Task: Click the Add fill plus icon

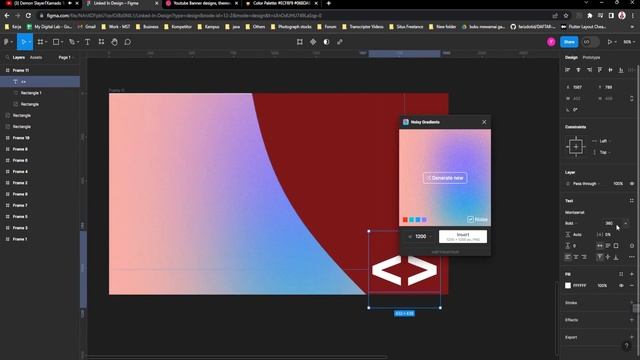Action: click(x=632, y=274)
